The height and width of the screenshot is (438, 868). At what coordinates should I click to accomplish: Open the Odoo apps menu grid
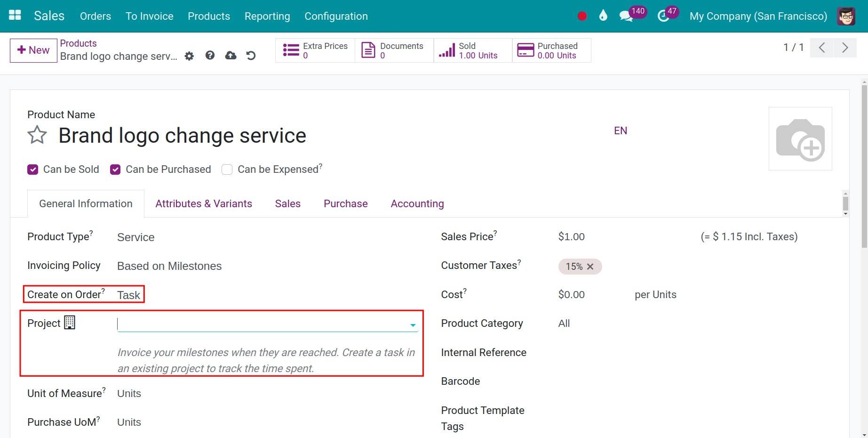(x=15, y=15)
